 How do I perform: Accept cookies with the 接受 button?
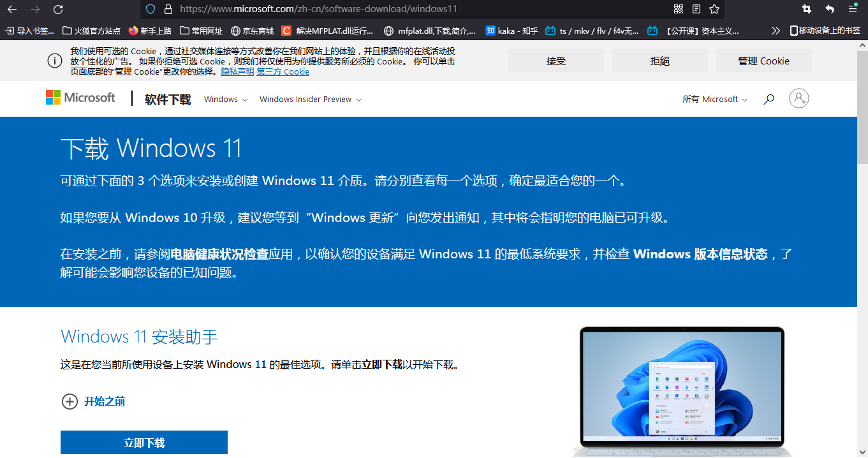click(556, 61)
